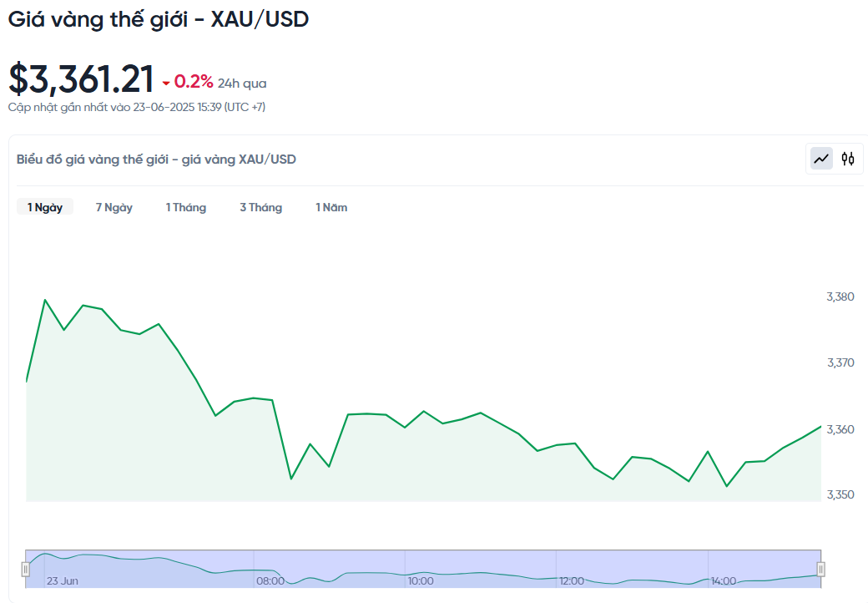The image size is (868, 603).
Task: Select the 7 Ngày time range
Action: [x=114, y=207]
